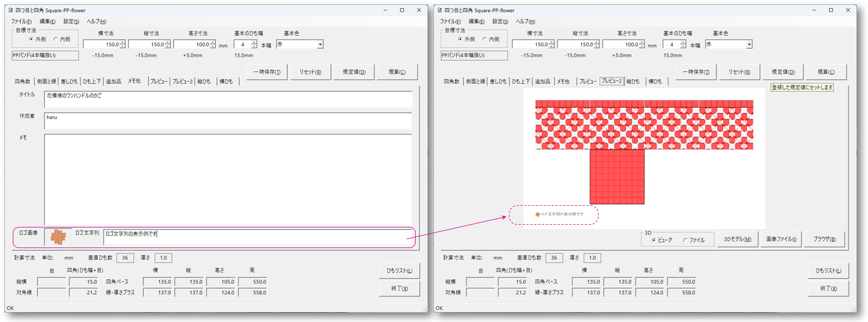Select 外側 radio in the left window
Image resolution: width=868 pixels, height=322 pixels.
(32, 39)
